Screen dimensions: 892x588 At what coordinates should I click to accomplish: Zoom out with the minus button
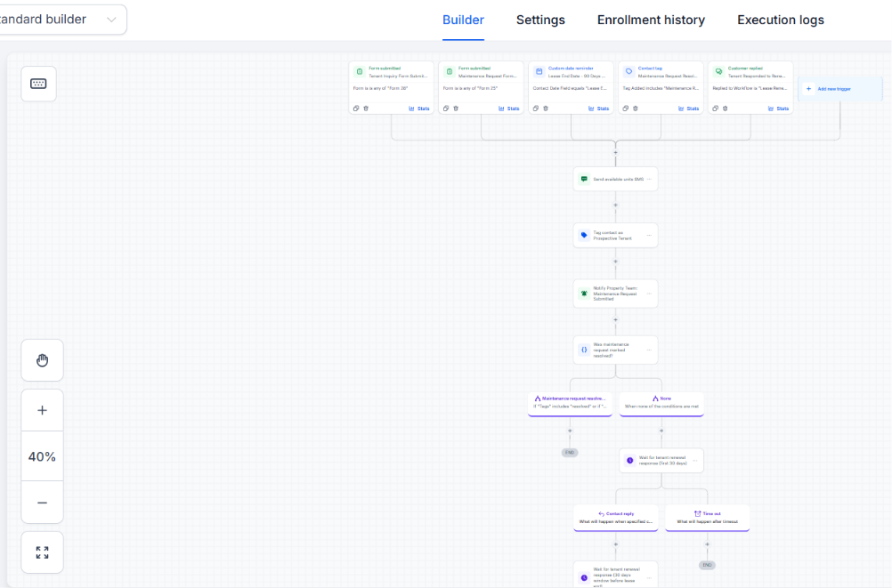[42, 503]
